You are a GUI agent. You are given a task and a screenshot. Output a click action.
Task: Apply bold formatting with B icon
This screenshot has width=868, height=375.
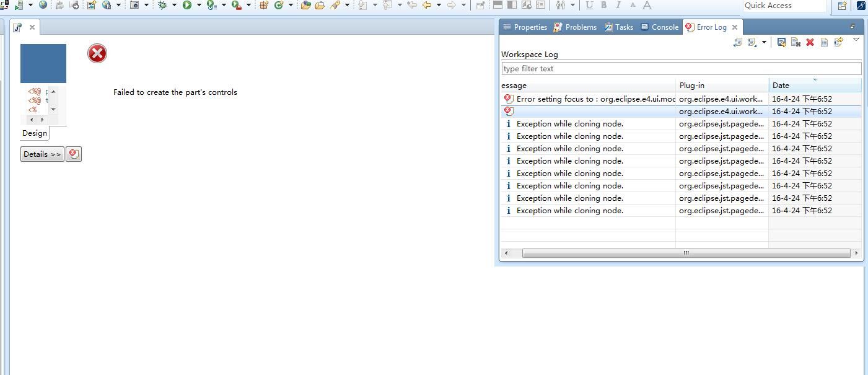coord(604,5)
